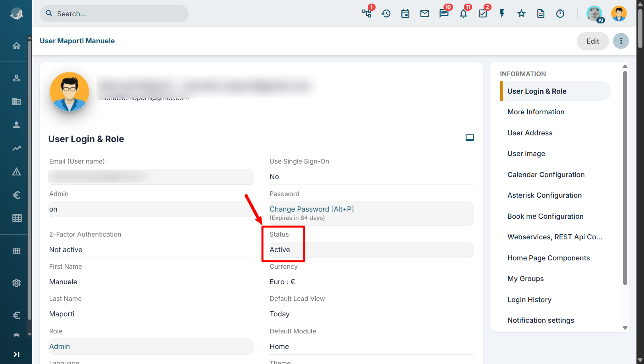Open the mail envelope icon

424,14
